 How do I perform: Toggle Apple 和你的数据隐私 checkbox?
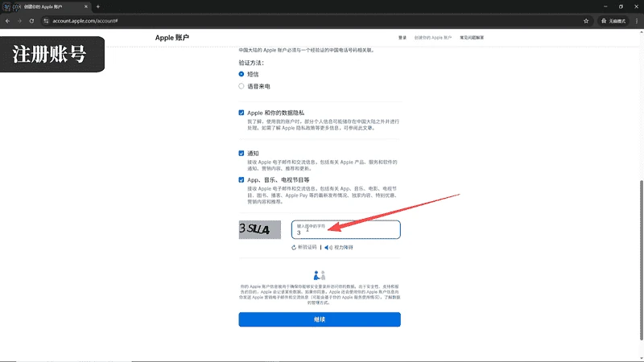241,113
